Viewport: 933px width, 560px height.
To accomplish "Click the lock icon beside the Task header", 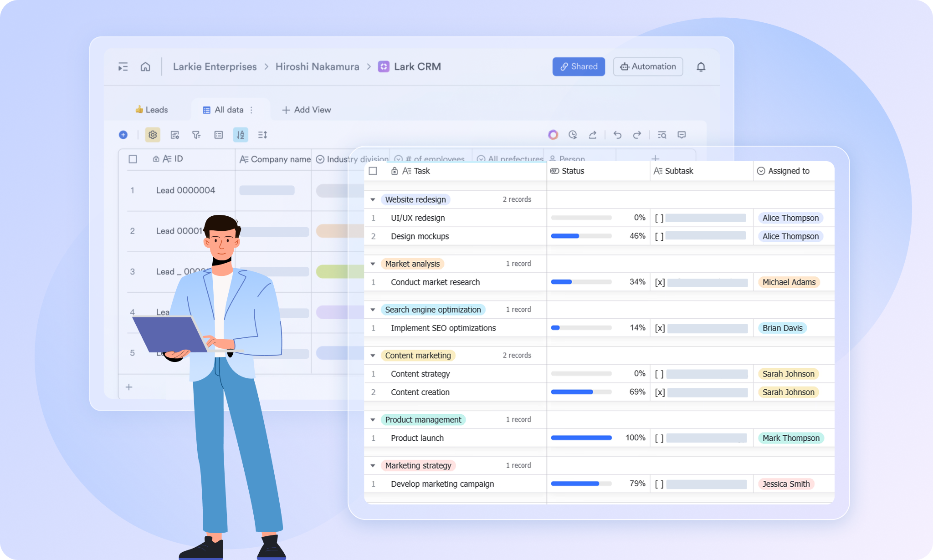I will click(x=395, y=171).
